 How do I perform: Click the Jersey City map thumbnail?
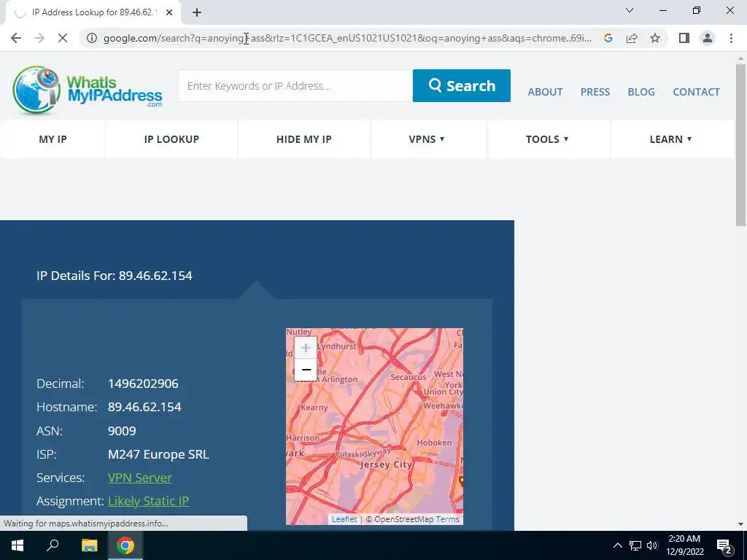(x=374, y=426)
